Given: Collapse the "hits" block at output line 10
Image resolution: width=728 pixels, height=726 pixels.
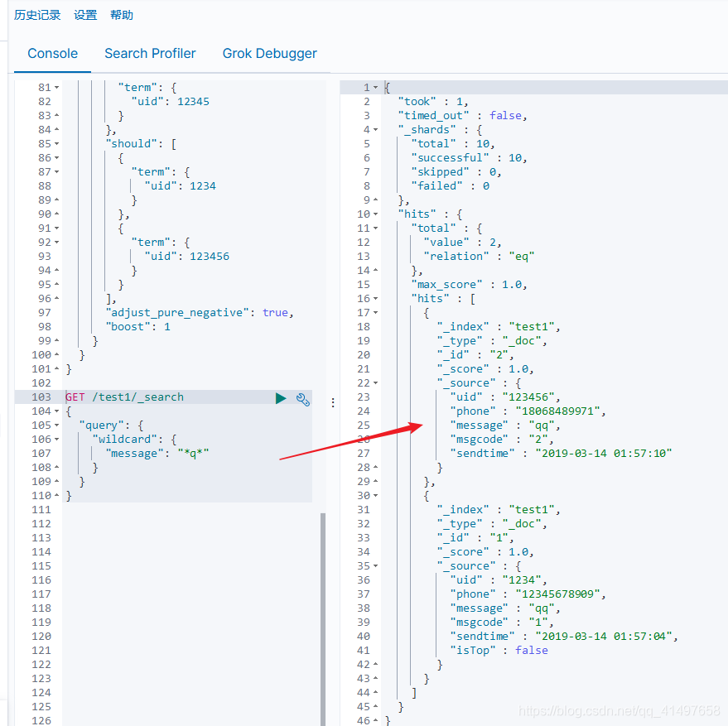Looking at the screenshot, I should pos(376,214).
